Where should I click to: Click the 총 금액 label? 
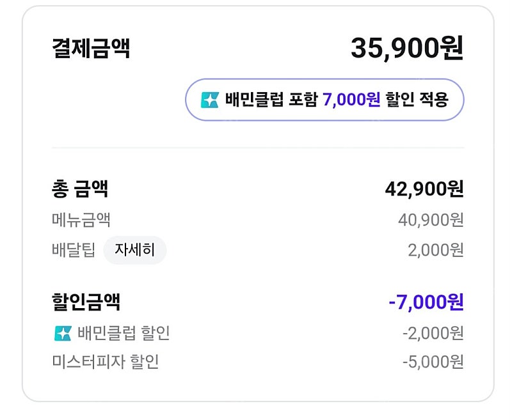(x=80, y=189)
